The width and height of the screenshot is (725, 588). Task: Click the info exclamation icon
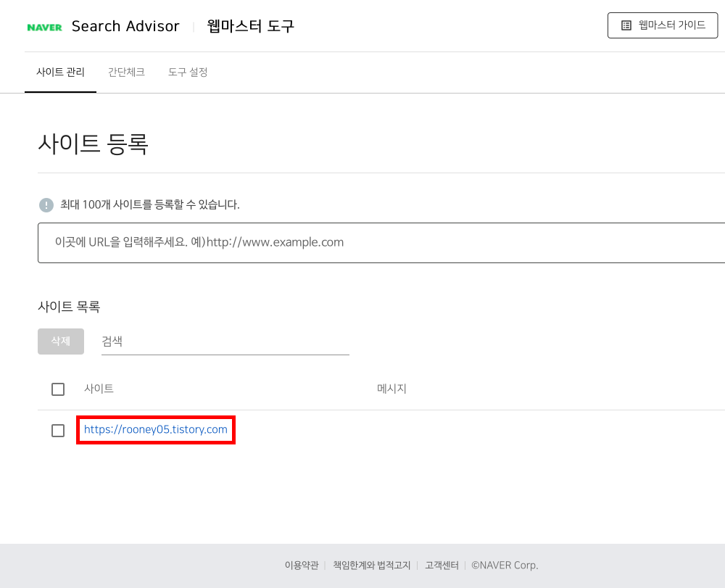(46, 204)
